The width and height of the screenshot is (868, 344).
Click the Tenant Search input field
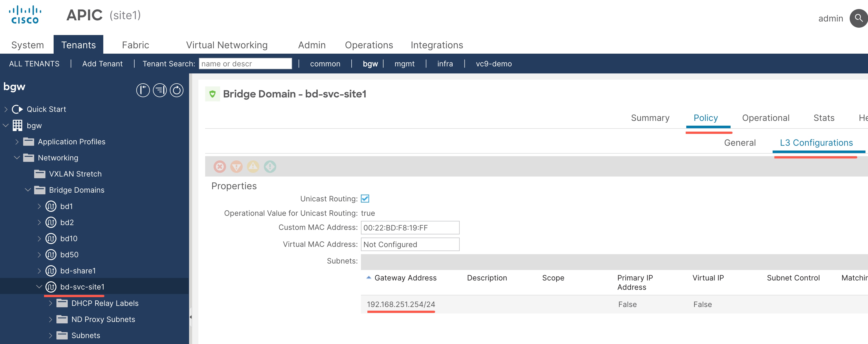pyautogui.click(x=245, y=64)
